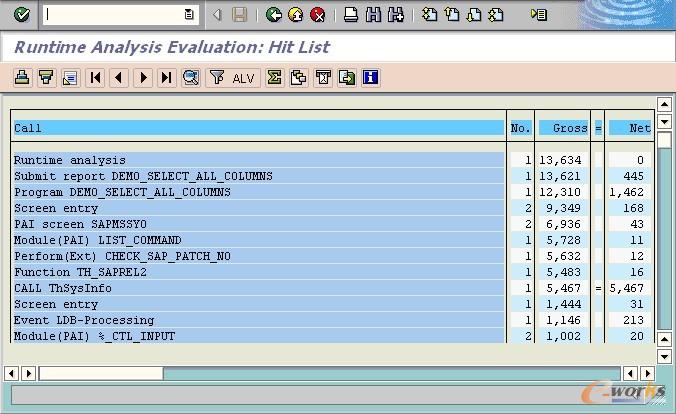Click the ALV display button
The width and height of the screenshot is (676, 414).
coord(233,77)
